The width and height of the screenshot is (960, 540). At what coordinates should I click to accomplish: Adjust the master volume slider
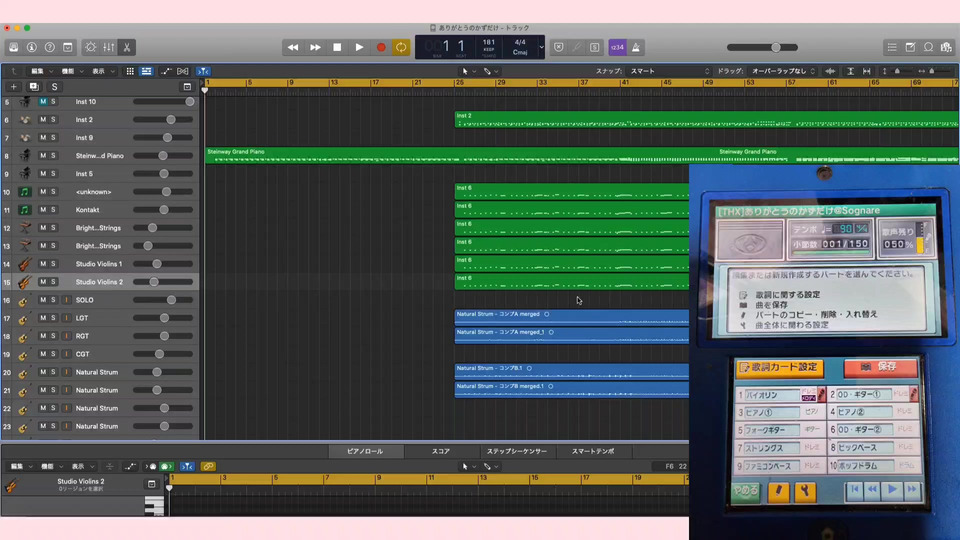click(762, 47)
